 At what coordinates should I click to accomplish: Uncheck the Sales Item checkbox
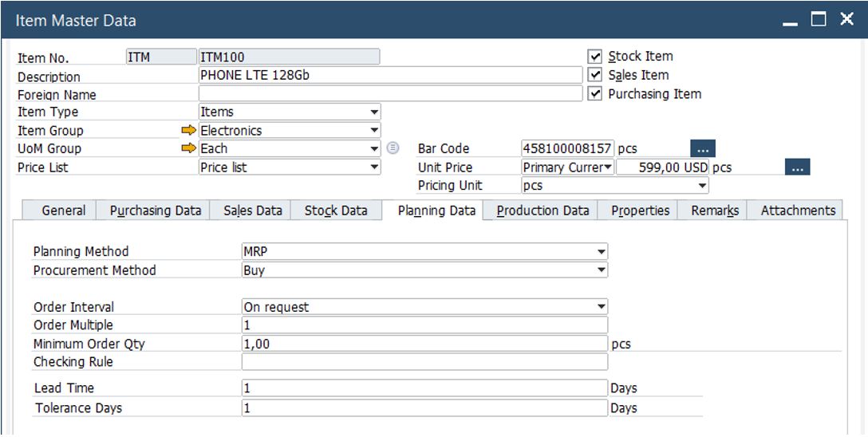coord(594,75)
